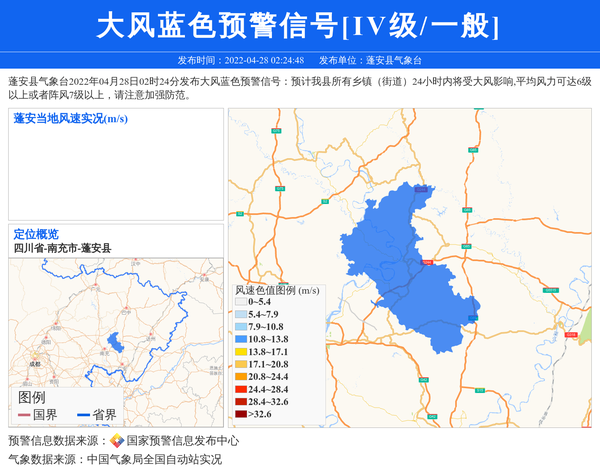Select the 5.4~7.9 wind speed swatch
The image size is (600, 471).
click(240, 314)
